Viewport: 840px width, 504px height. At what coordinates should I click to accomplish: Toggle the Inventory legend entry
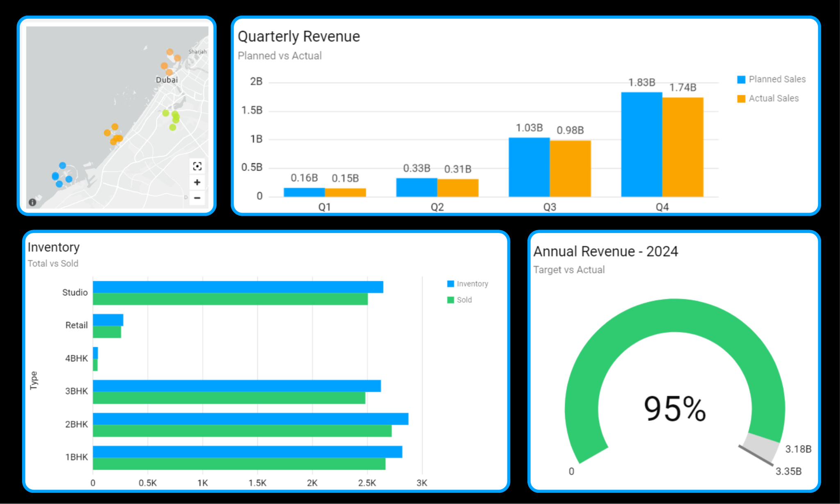tap(472, 284)
